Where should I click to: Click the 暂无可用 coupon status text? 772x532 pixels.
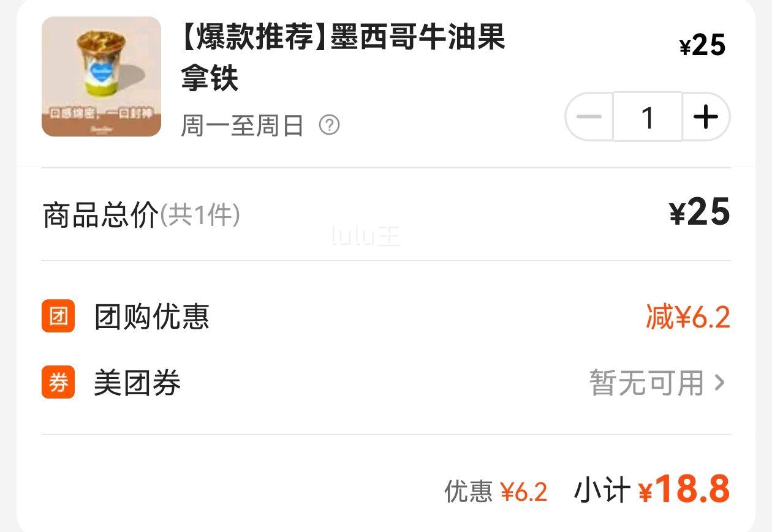click(646, 383)
